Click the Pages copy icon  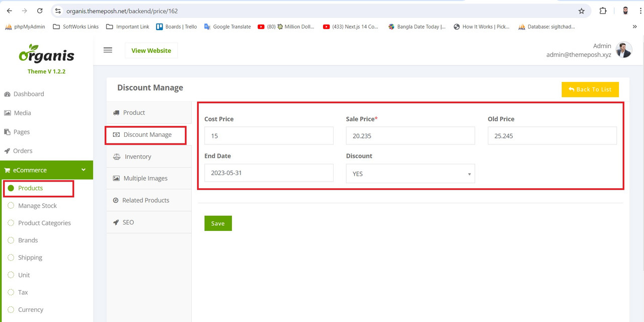[x=7, y=132]
